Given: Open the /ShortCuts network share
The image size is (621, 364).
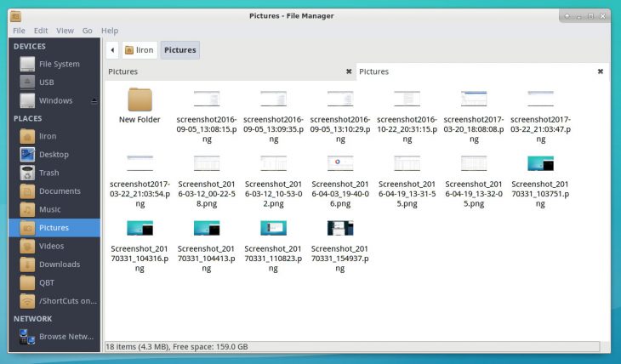Looking at the screenshot, I should [54, 301].
